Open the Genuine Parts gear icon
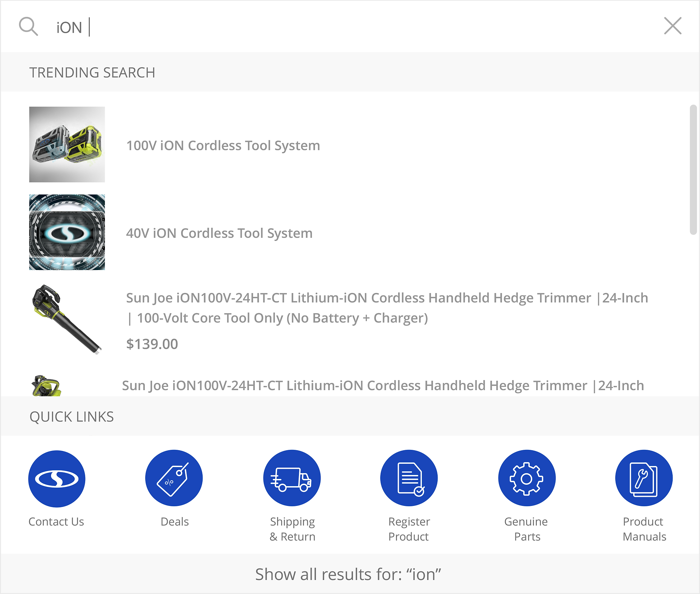700x594 pixels. click(527, 478)
